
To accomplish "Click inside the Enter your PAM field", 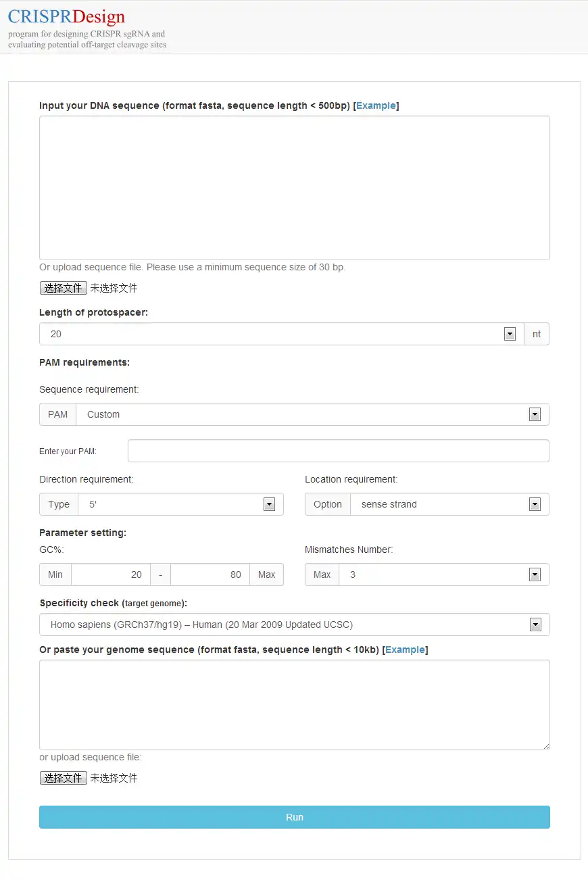I will click(338, 450).
